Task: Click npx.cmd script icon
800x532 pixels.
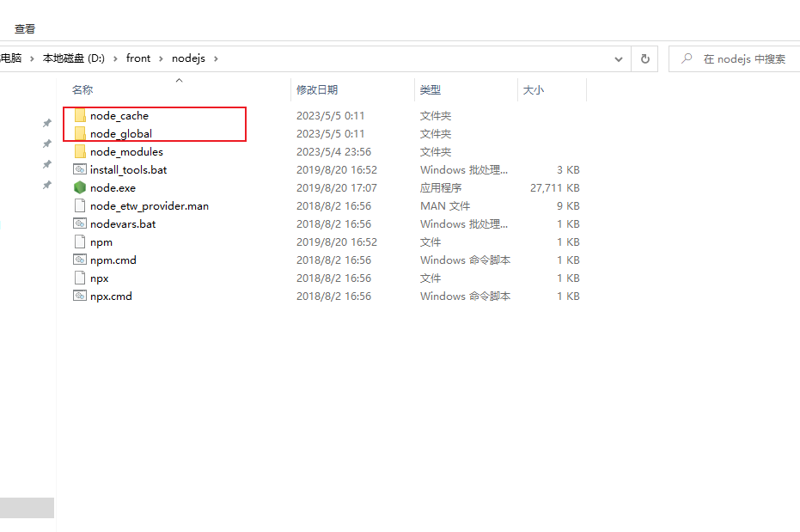Action: [80, 296]
